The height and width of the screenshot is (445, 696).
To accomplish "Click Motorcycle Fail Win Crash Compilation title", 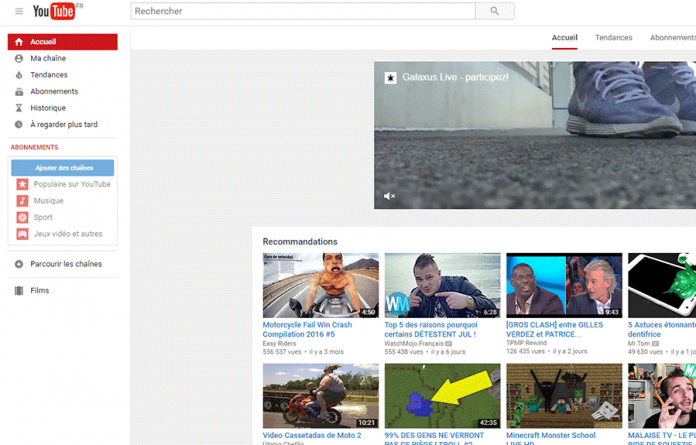I will (x=307, y=330).
